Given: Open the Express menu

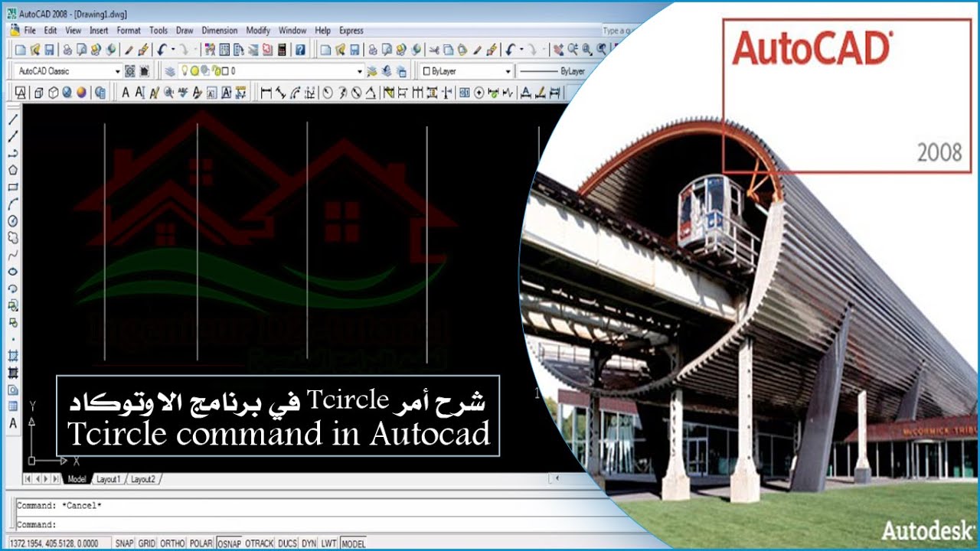Looking at the screenshot, I should tap(351, 31).
